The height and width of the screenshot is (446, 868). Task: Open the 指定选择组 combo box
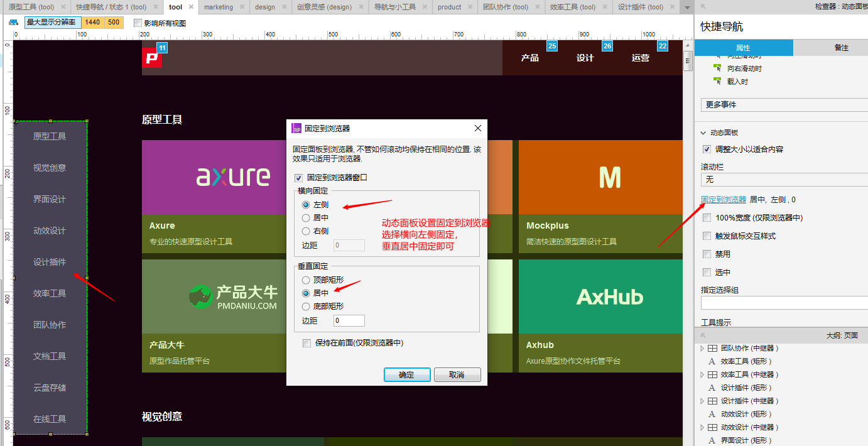click(784, 303)
